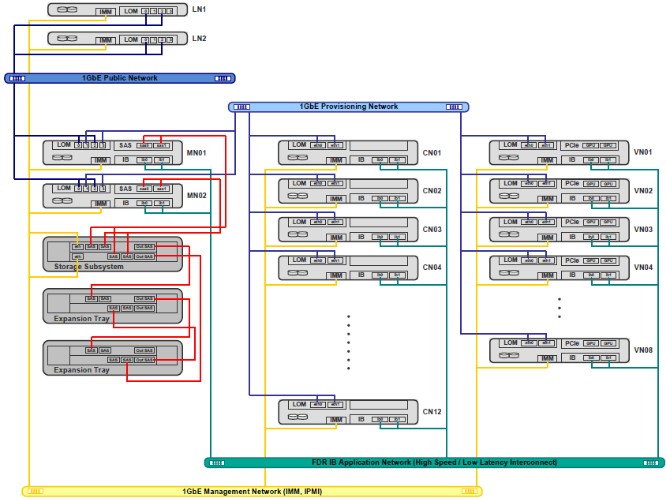Click the LN2 node label
This screenshot has height=500, width=666.
point(199,38)
